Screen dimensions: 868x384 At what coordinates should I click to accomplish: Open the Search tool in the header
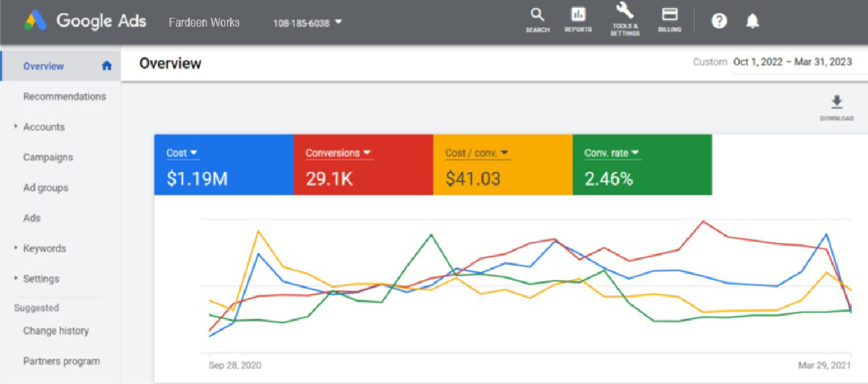coord(537,20)
